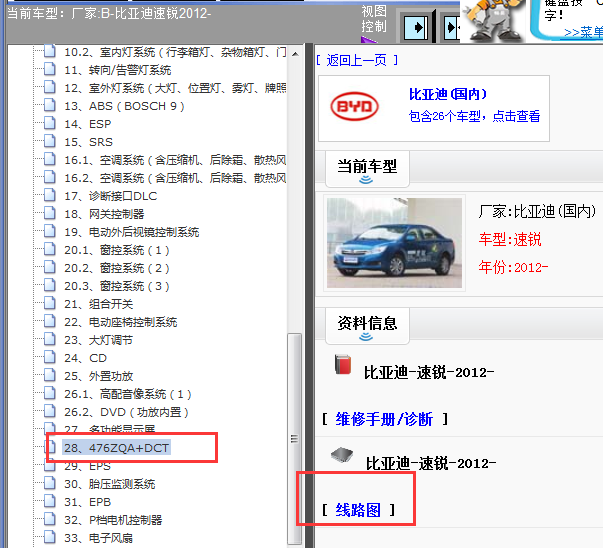This screenshot has height=548, width=603.
Task: Select 16.2、空调系统 entry
Action: pyautogui.click(x=175, y=178)
